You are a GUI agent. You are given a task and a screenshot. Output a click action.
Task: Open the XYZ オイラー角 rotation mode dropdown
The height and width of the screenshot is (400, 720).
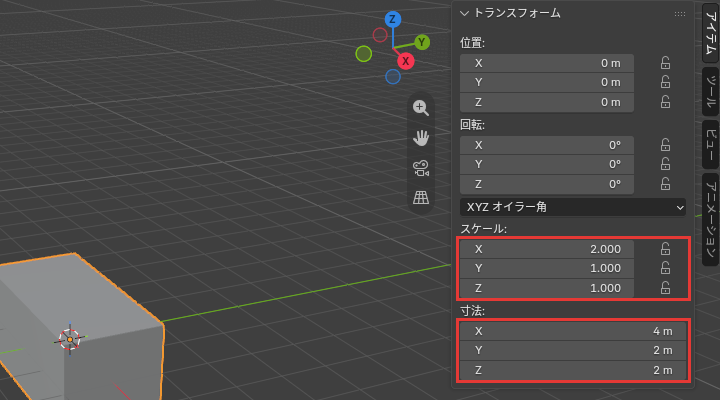tap(573, 207)
